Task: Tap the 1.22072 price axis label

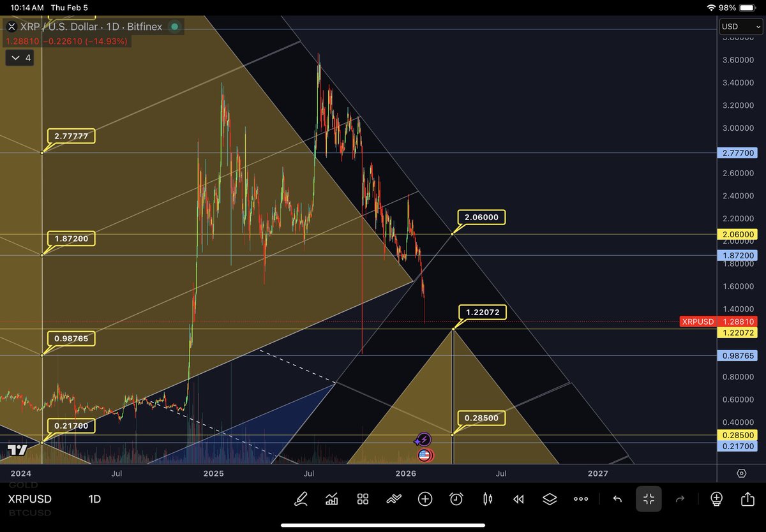Action: pyautogui.click(x=737, y=332)
